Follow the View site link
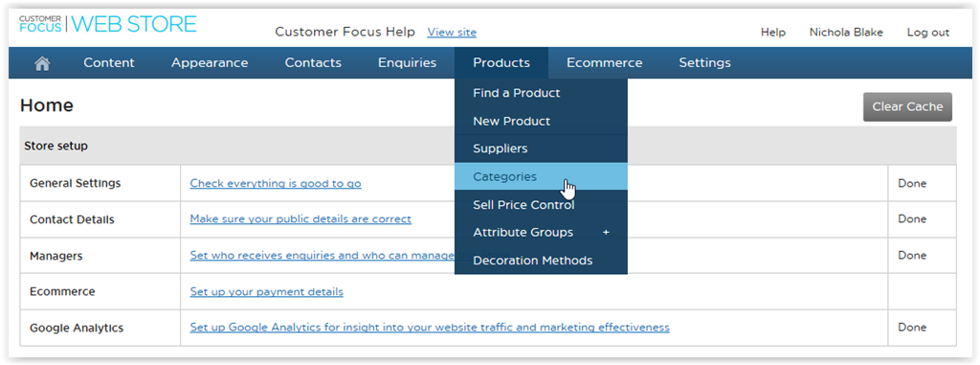 pyautogui.click(x=452, y=32)
